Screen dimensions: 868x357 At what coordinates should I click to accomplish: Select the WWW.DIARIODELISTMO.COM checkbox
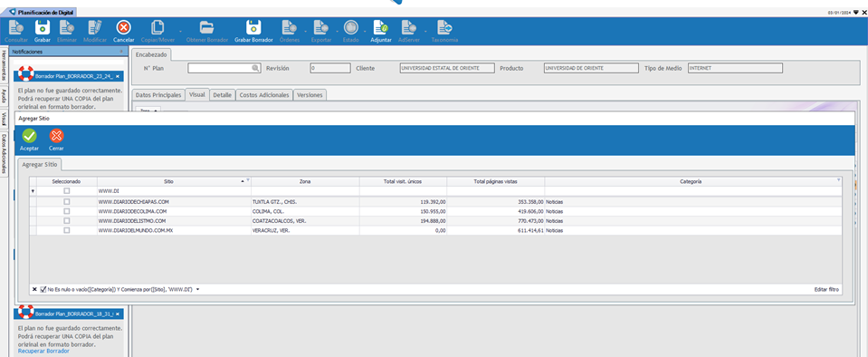pos(66,220)
